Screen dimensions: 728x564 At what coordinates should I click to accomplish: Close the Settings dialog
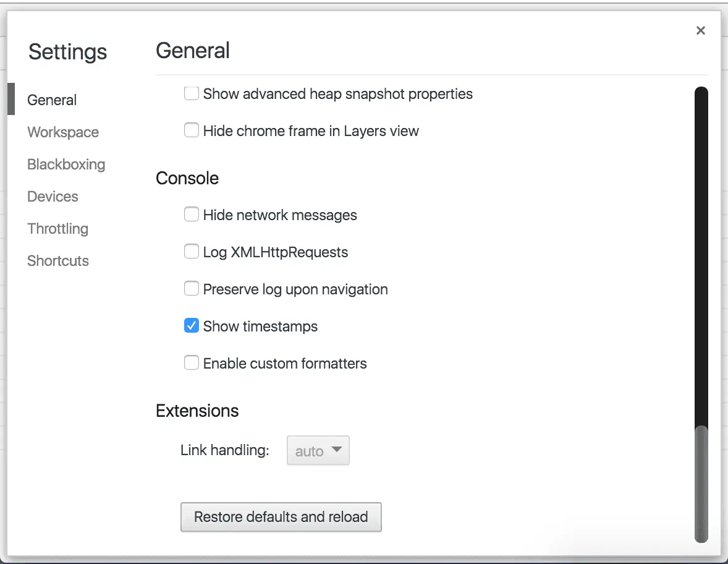point(700,31)
